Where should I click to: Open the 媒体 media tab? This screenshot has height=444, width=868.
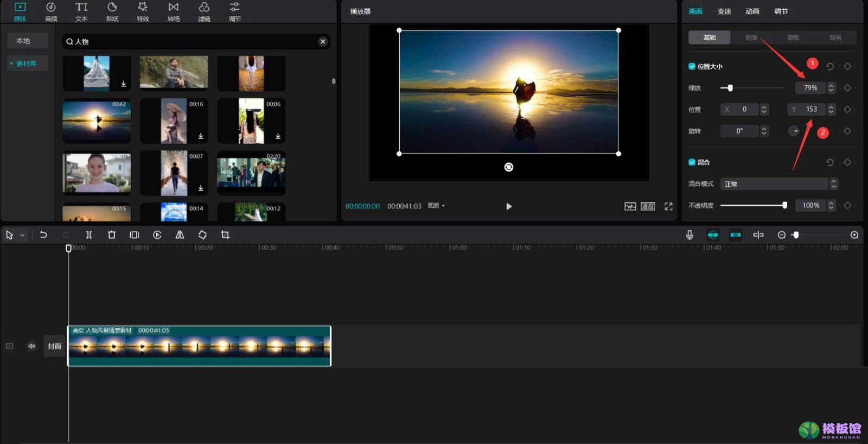tap(20, 11)
